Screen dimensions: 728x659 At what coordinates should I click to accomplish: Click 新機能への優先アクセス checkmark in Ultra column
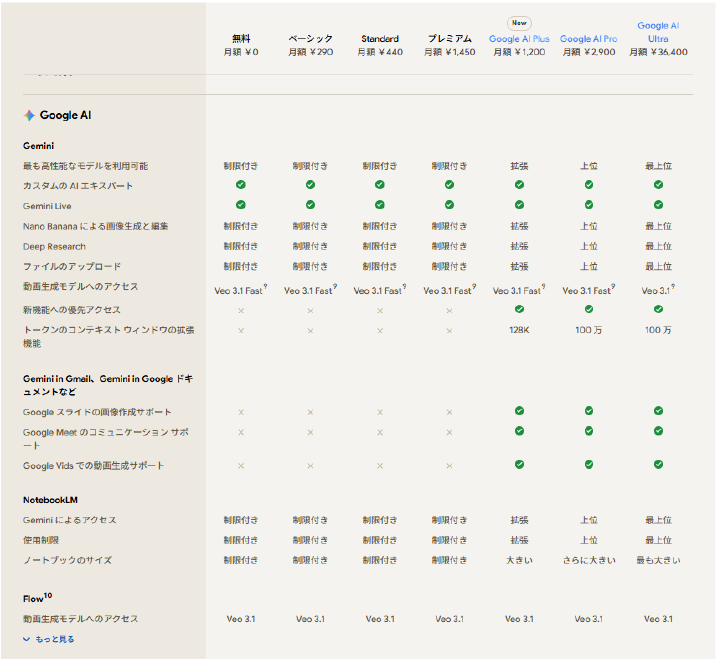658,309
